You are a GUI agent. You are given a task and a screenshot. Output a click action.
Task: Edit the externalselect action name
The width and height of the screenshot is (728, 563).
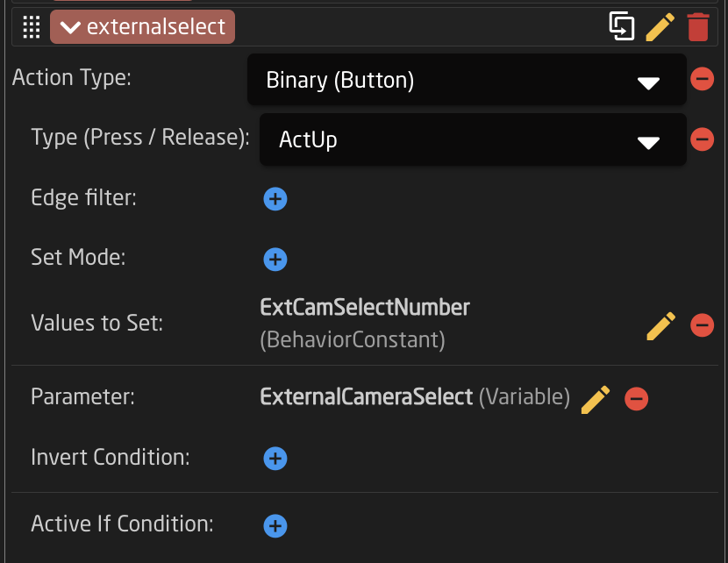[x=660, y=27]
